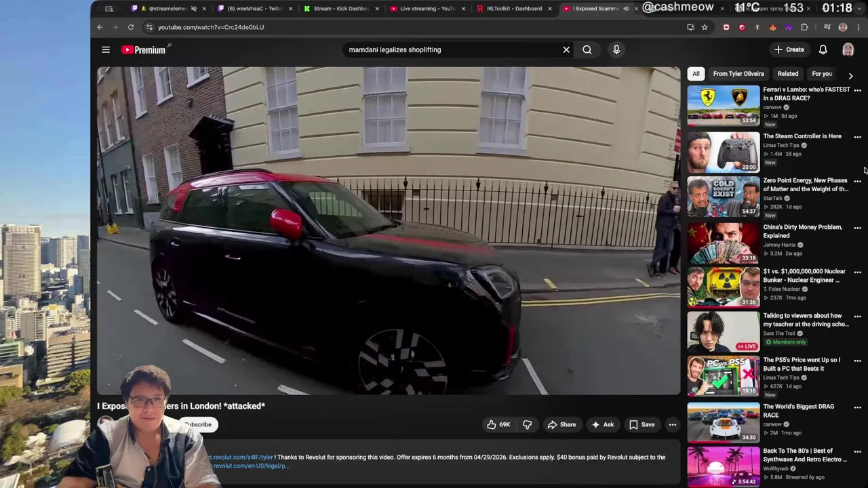Click the Create button

point(789,49)
